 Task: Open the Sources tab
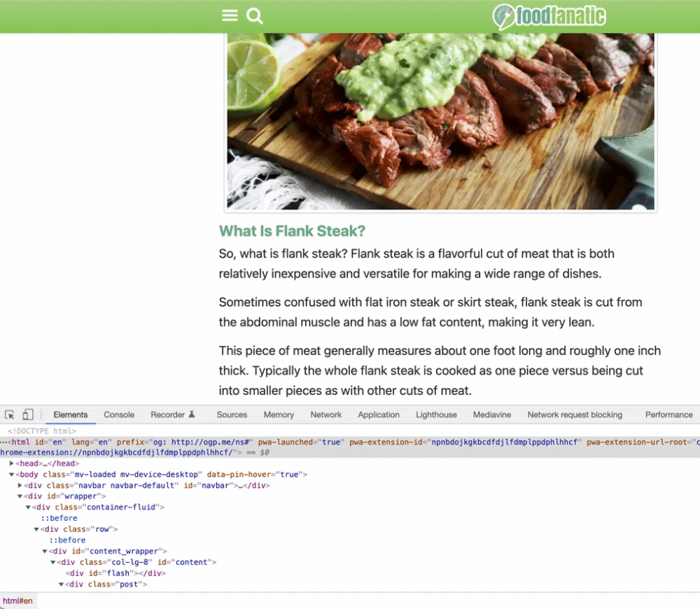coord(232,415)
